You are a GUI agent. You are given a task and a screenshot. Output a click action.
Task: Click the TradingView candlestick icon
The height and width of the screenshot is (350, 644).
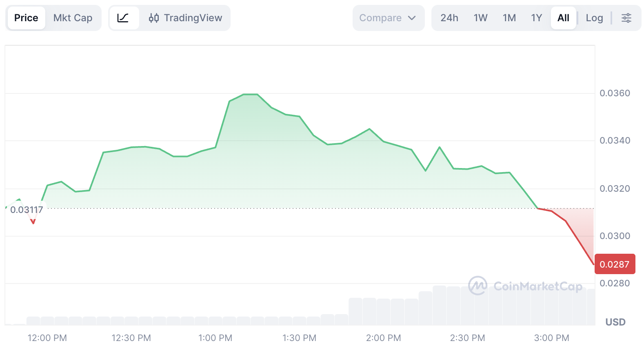154,18
